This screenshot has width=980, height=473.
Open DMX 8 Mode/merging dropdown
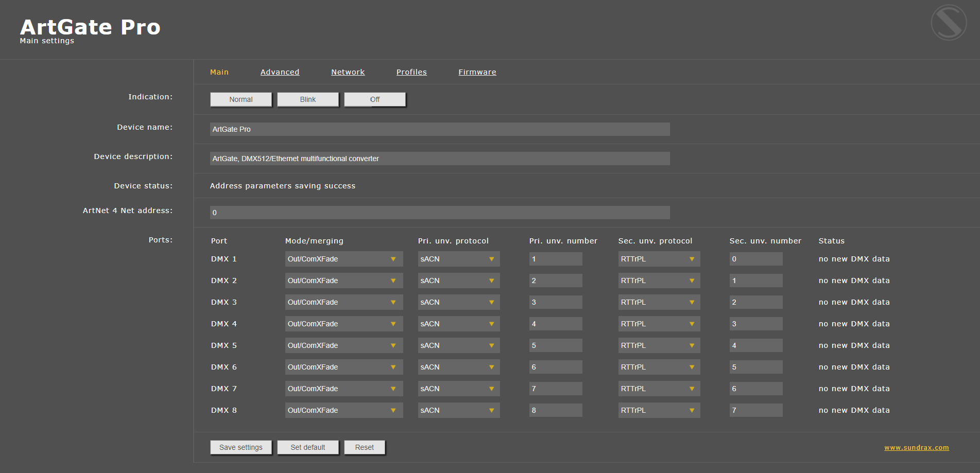343,410
